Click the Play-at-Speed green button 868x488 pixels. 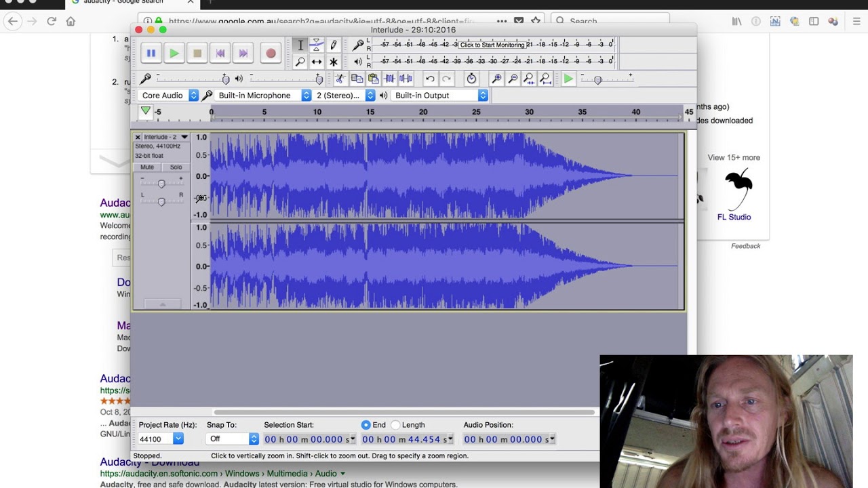click(x=568, y=79)
